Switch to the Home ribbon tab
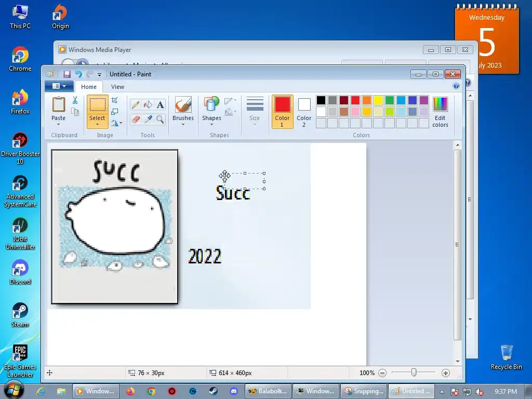The height and width of the screenshot is (399, 532). [88, 87]
